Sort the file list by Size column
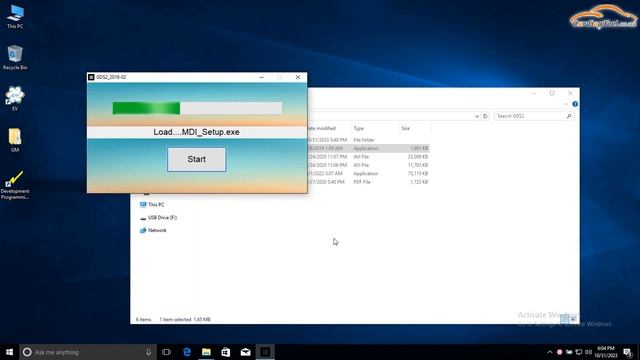This screenshot has width=640, height=360. point(415,128)
